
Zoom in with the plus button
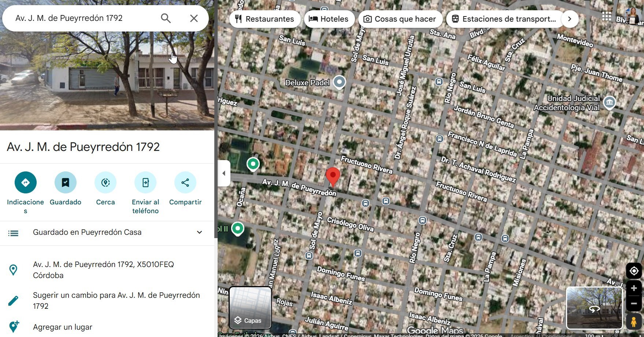pyautogui.click(x=634, y=288)
